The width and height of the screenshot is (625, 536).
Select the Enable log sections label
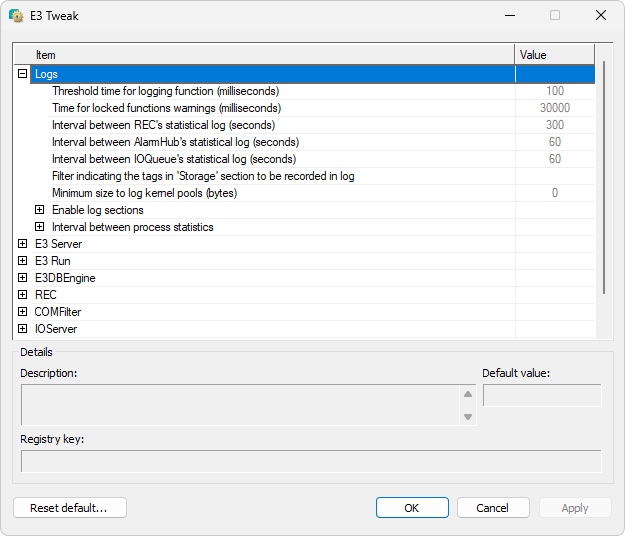(x=98, y=210)
